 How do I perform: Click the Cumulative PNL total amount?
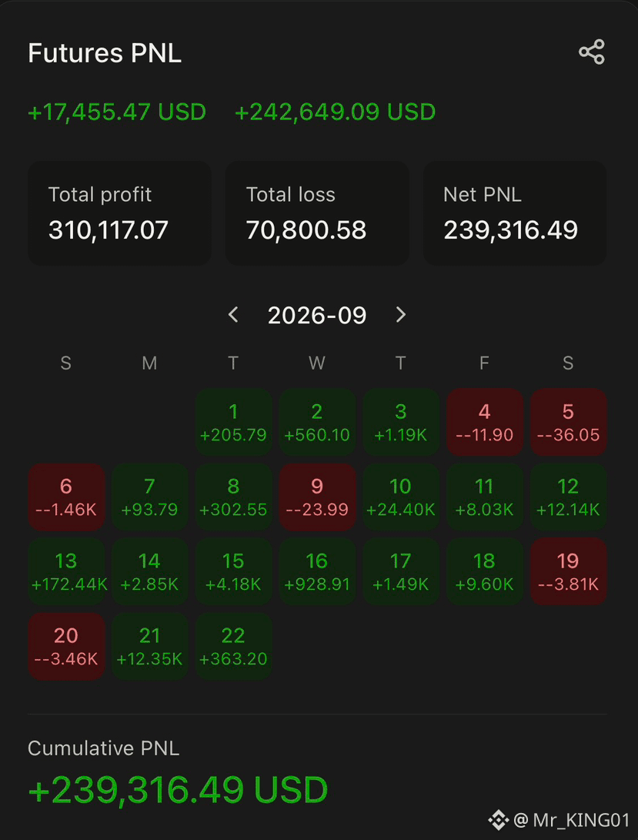[x=178, y=790]
